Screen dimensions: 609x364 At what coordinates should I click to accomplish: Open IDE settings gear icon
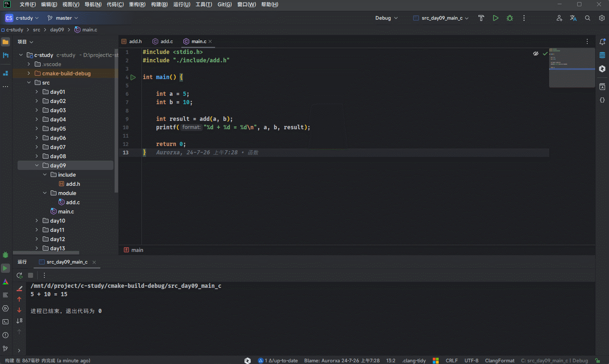(x=602, y=18)
